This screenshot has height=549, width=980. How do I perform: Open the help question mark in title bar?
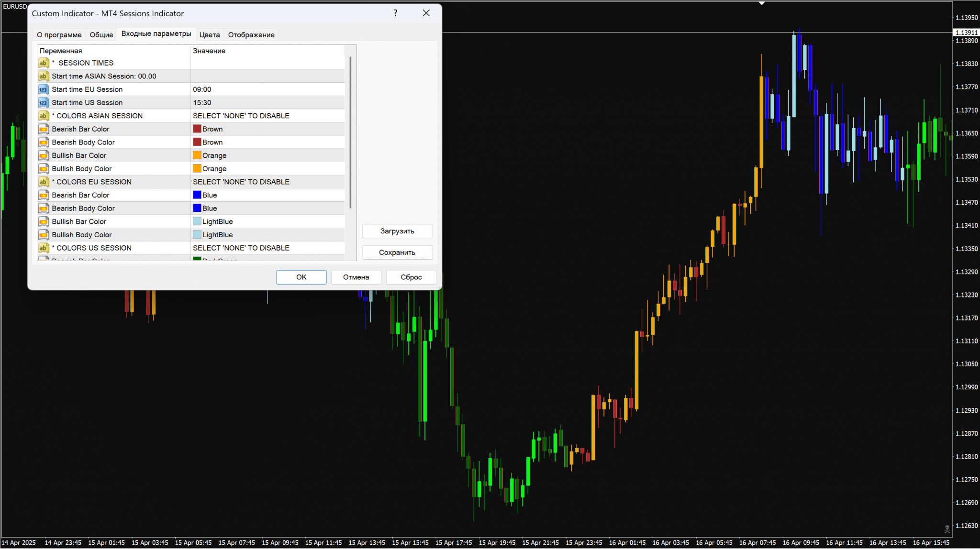[395, 13]
